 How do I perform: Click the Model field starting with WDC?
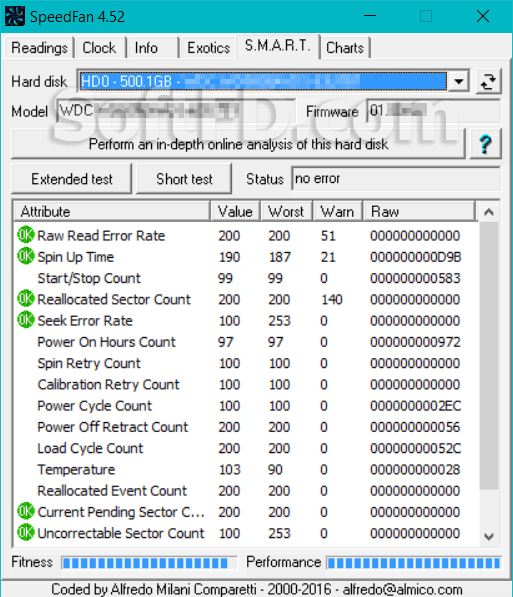point(176,111)
